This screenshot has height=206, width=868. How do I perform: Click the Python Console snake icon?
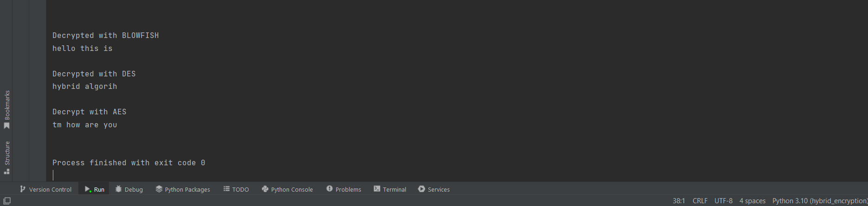click(265, 189)
